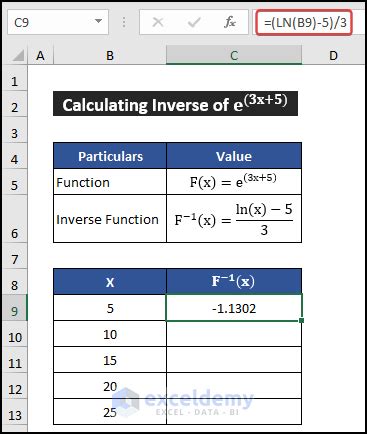Select column D header

[x=333, y=55]
